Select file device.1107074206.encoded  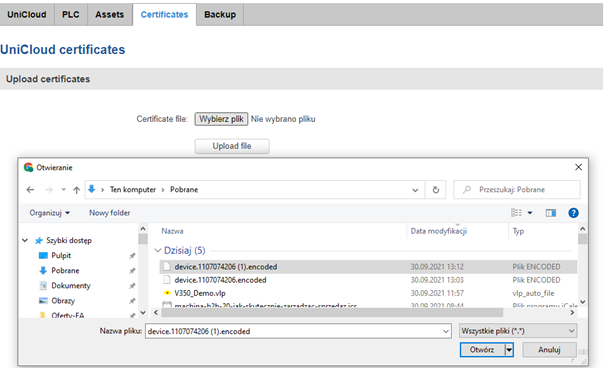[220, 280]
